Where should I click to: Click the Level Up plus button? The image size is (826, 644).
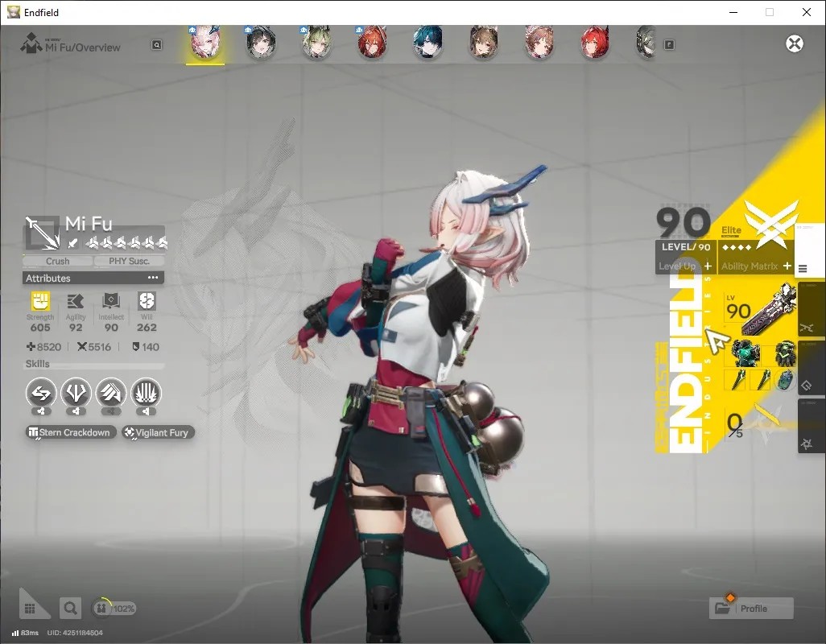(708, 266)
